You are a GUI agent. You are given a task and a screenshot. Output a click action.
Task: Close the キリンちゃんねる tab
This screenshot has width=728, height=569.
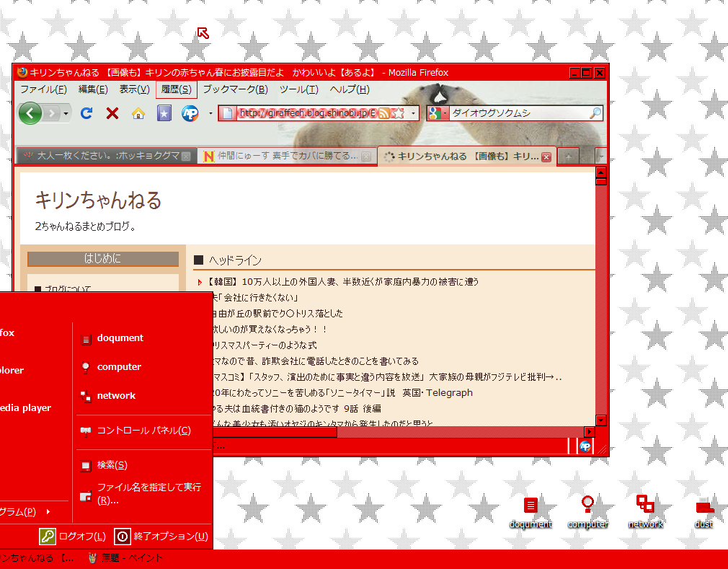pyautogui.click(x=546, y=156)
